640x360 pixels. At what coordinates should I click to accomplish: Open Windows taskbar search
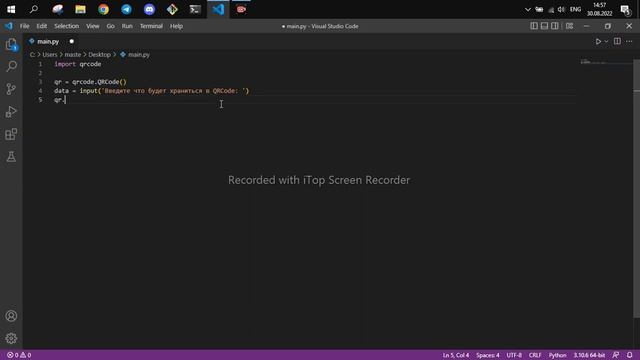pos(34,9)
